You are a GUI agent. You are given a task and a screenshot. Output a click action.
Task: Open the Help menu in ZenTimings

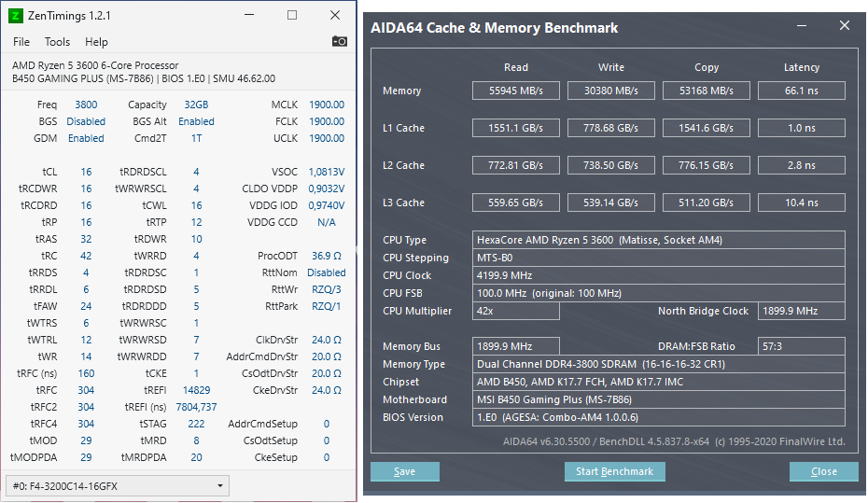[x=96, y=42]
